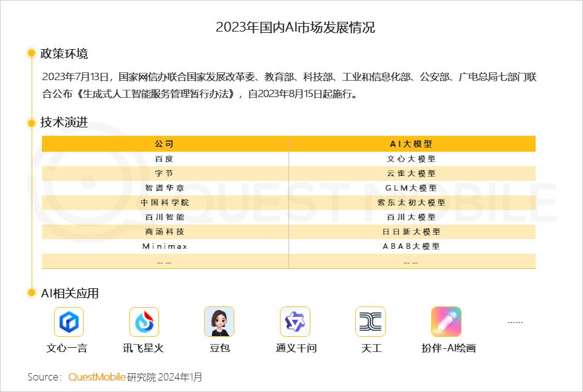
Task: Click the AI大模型 column header
Action: [412, 144]
